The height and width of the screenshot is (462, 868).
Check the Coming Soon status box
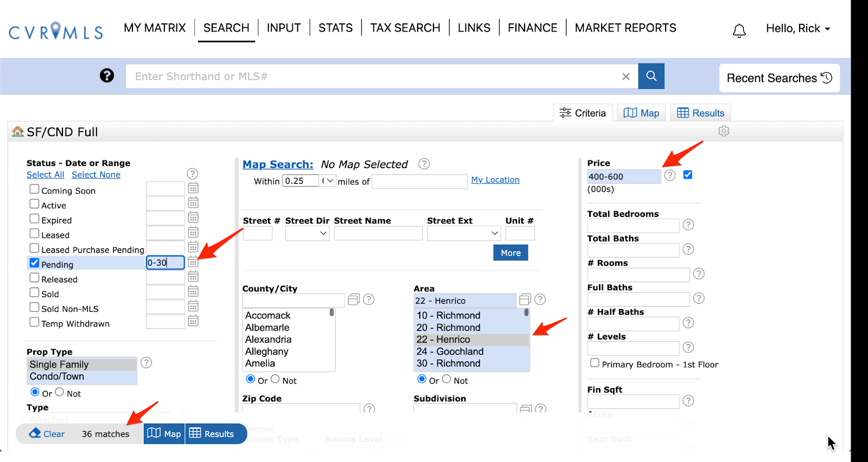tap(34, 189)
